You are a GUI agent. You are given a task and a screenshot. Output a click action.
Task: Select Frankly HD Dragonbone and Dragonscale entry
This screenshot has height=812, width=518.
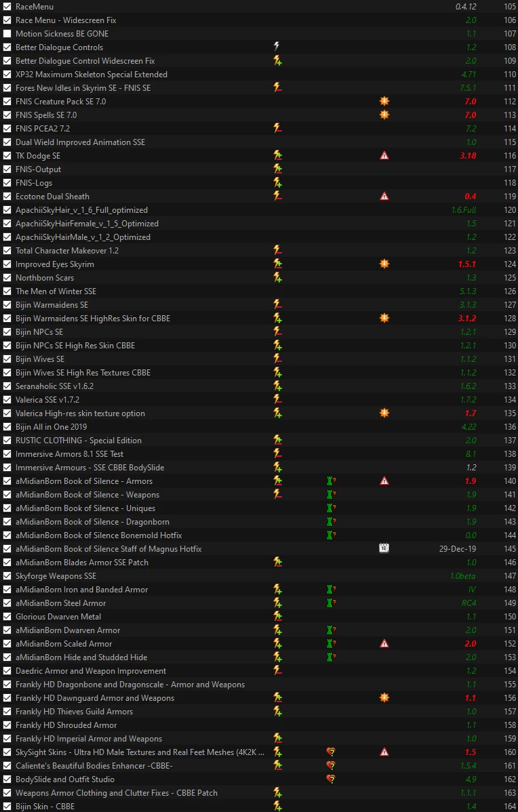click(x=130, y=684)
